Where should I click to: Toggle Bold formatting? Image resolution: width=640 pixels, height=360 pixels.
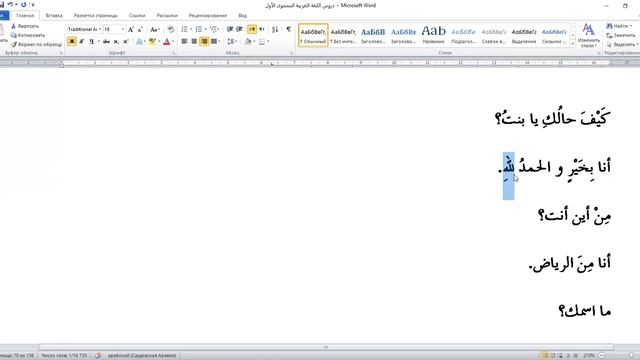click(72, 42)
